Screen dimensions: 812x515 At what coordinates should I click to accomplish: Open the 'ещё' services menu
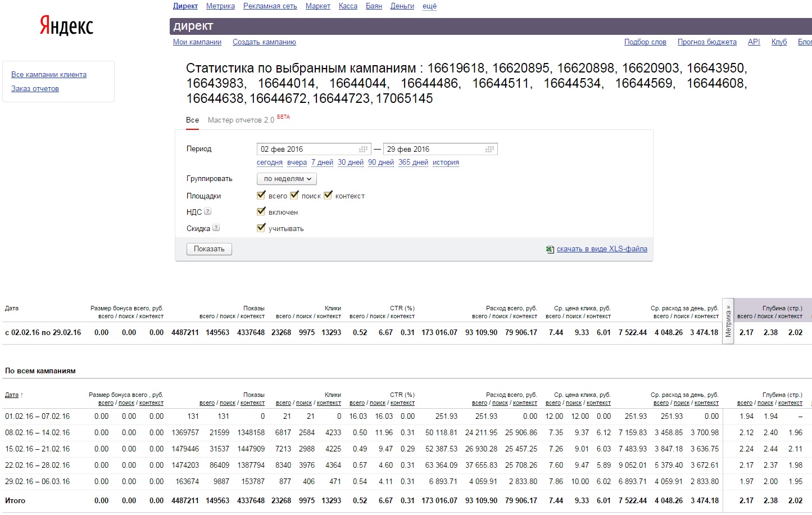pos(429,6)
